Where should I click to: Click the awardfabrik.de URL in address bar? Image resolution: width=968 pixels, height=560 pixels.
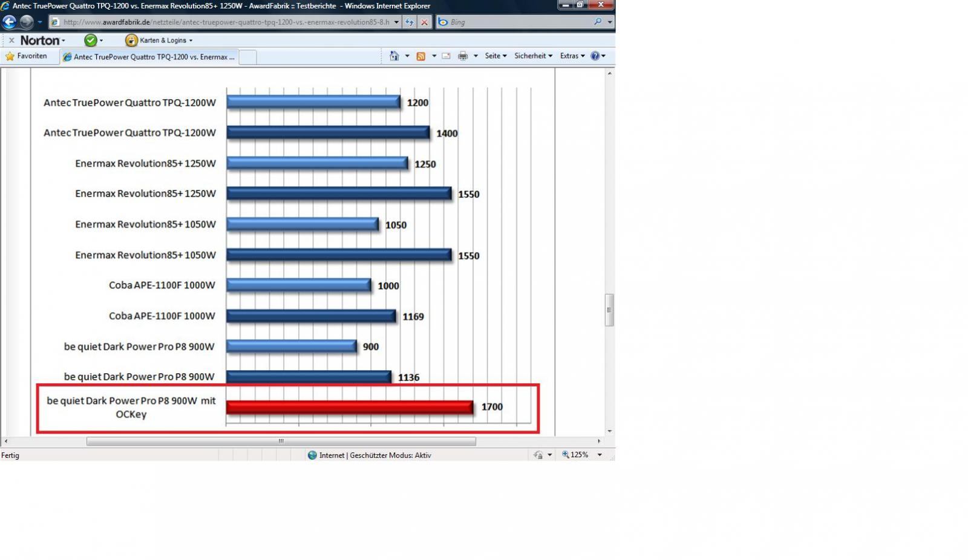click(226, 22)
